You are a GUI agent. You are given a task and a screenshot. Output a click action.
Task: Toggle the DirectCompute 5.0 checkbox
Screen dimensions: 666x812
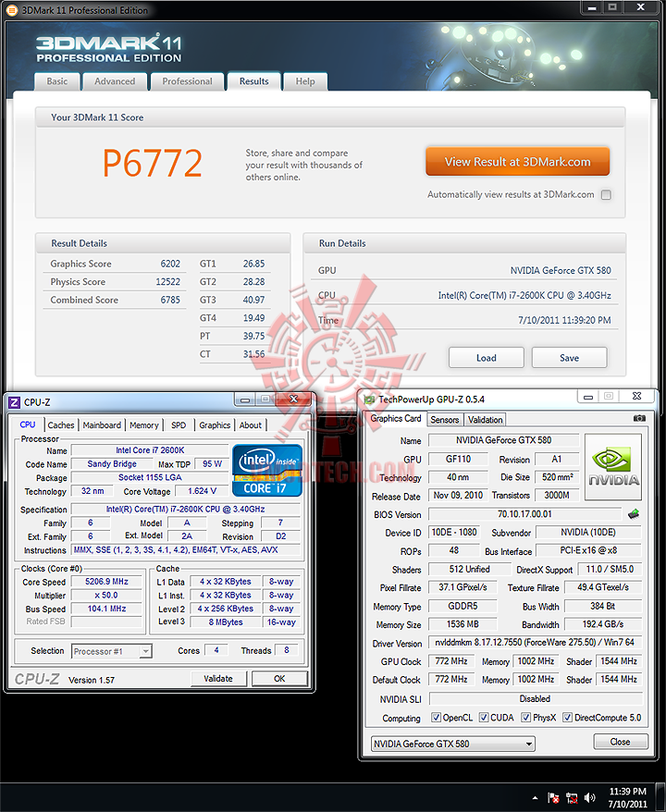pos(568,718)
